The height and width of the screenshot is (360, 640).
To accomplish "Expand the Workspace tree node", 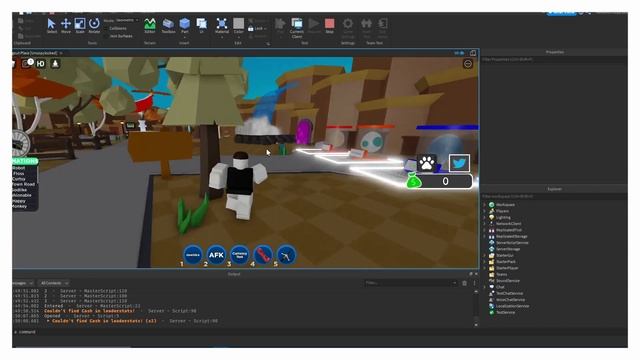I will point(484,204).
